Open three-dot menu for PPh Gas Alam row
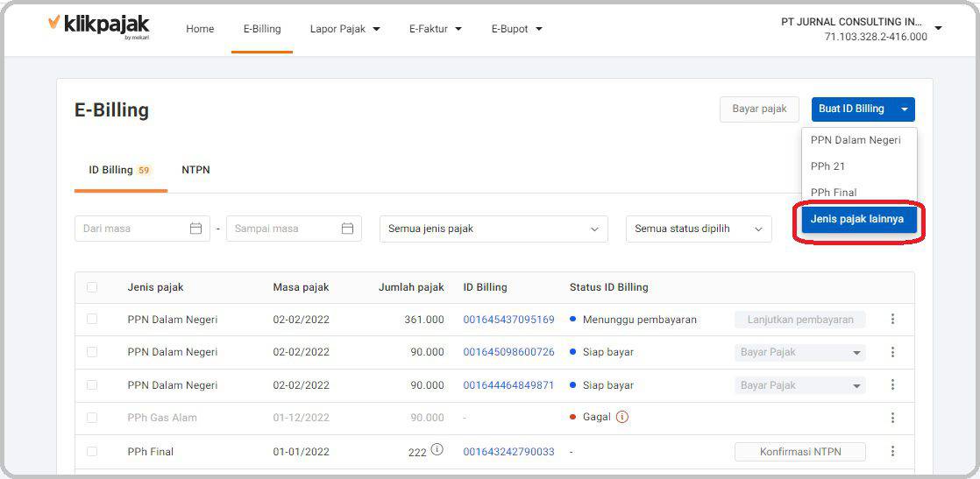The width and height of the screenshot is (980, 479). (892, 418)
